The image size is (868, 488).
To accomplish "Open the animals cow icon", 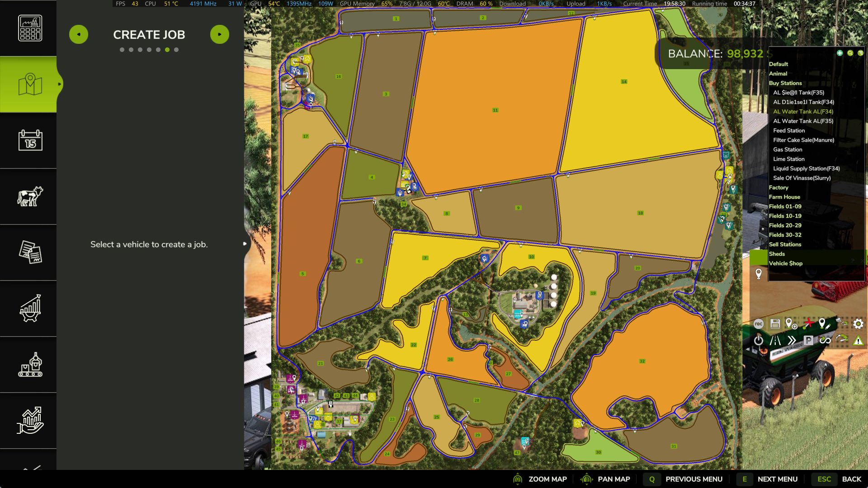I will pyautogui.click(x=30, y=196).
